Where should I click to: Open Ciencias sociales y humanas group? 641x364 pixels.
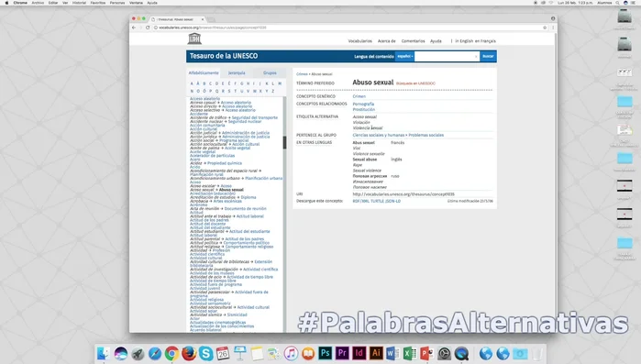coord(379,135)
